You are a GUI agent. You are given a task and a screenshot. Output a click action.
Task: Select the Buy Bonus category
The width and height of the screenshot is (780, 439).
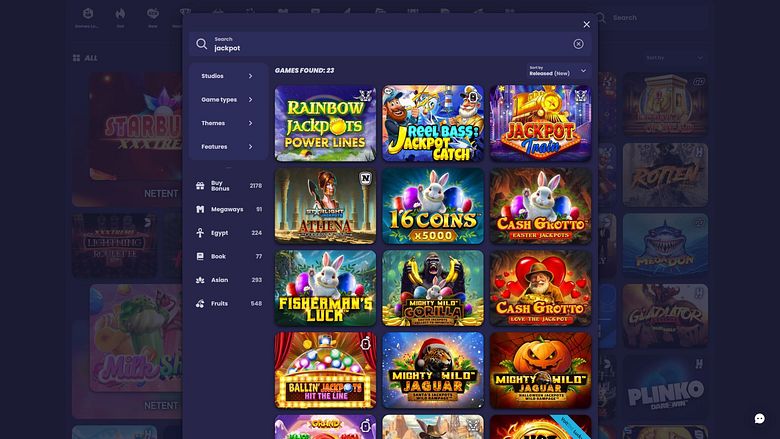point(228,185)
